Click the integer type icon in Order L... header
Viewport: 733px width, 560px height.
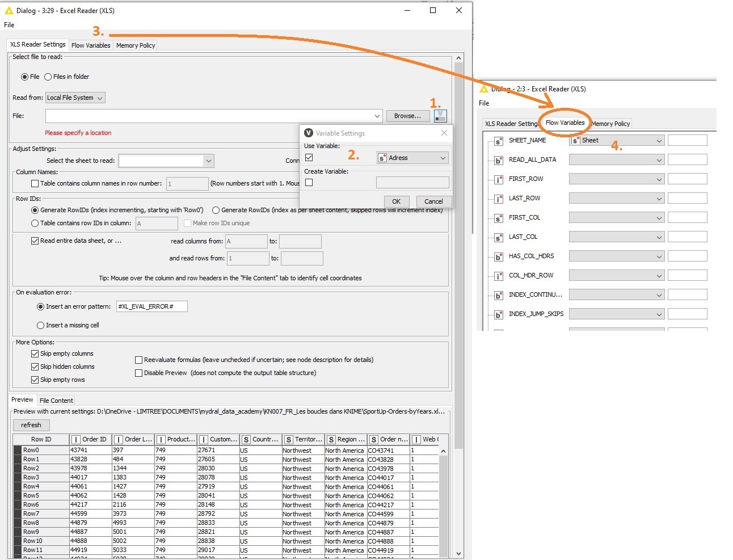point(119,439)
